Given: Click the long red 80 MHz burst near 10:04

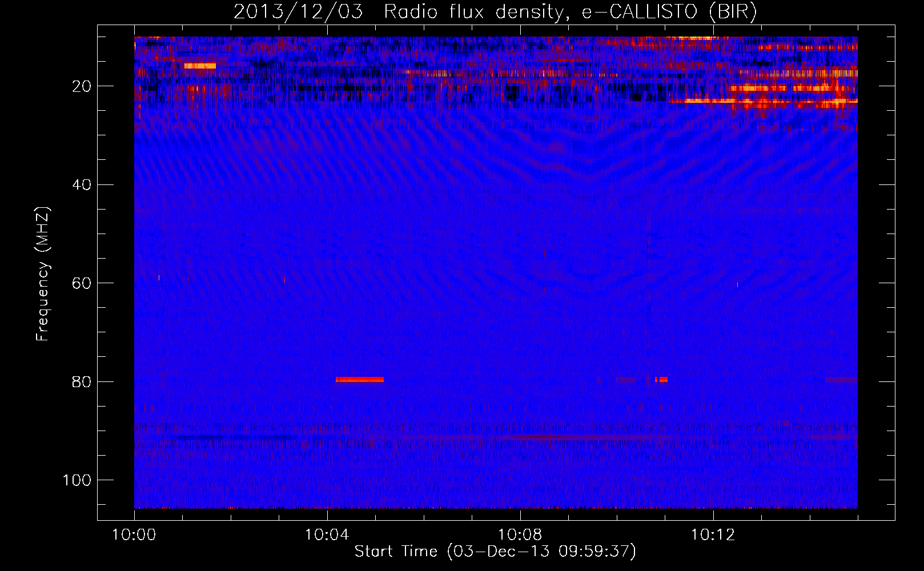Looking at the screenshot, I should [x=360, y=380].
